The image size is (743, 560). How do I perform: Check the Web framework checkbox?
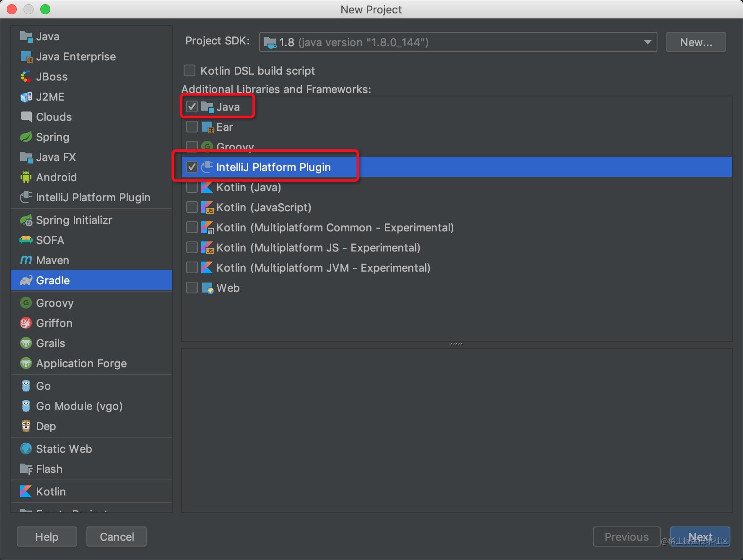(x=192, y=288)
